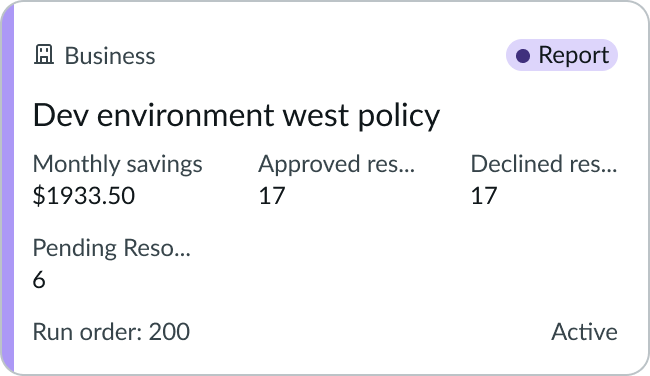Click the Business category label
650x376 pixels.
click(x=110, y=56)
